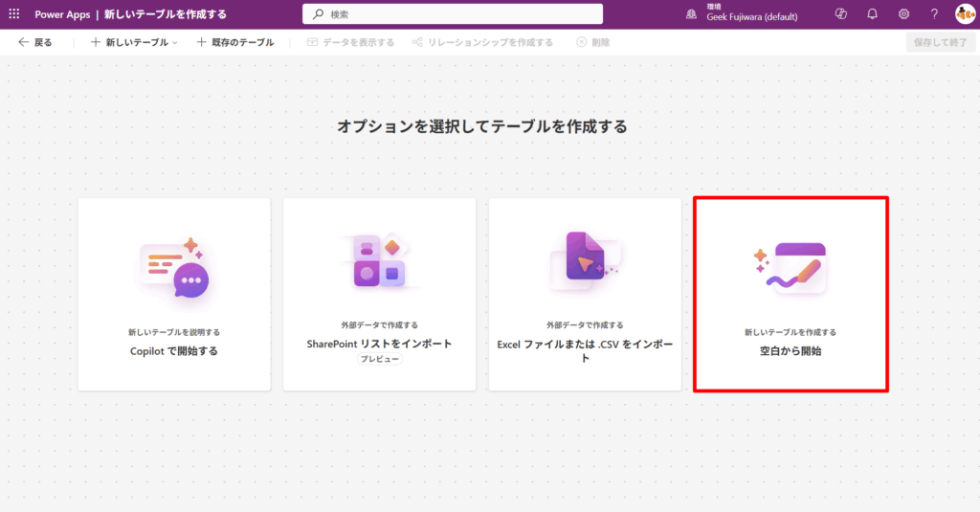980x512 pixels.
Task: Click the Power Apps title link
Action: 62,13
